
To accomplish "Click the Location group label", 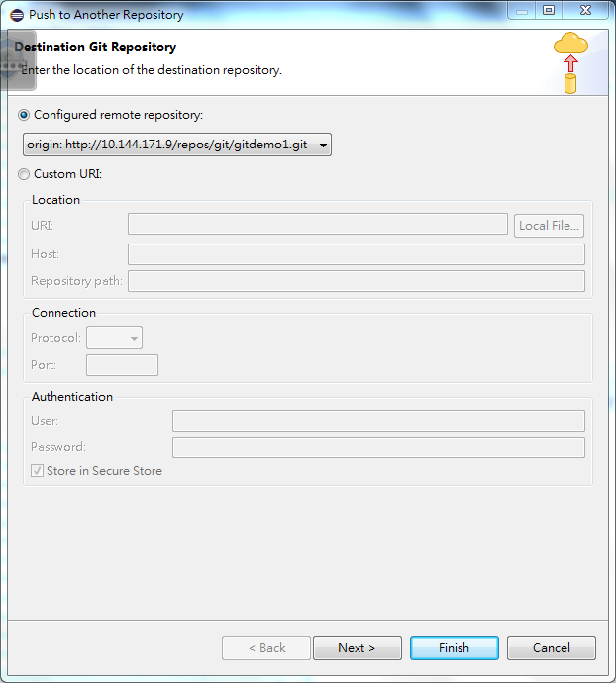I will (55, 200).
